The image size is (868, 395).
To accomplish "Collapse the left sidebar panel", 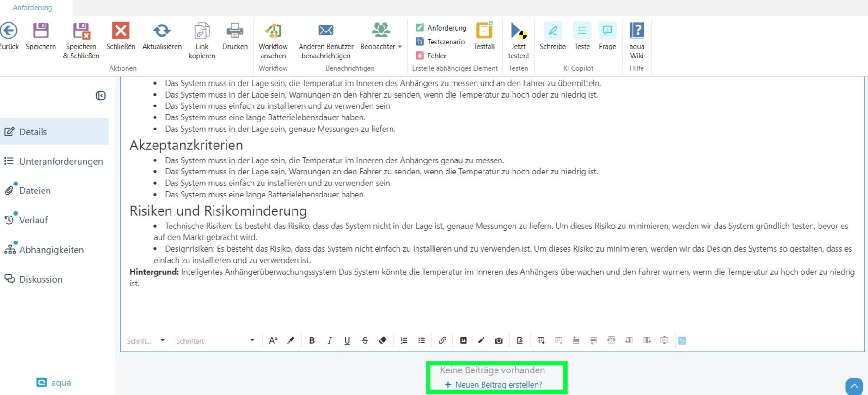I will [x=101, y=96].
